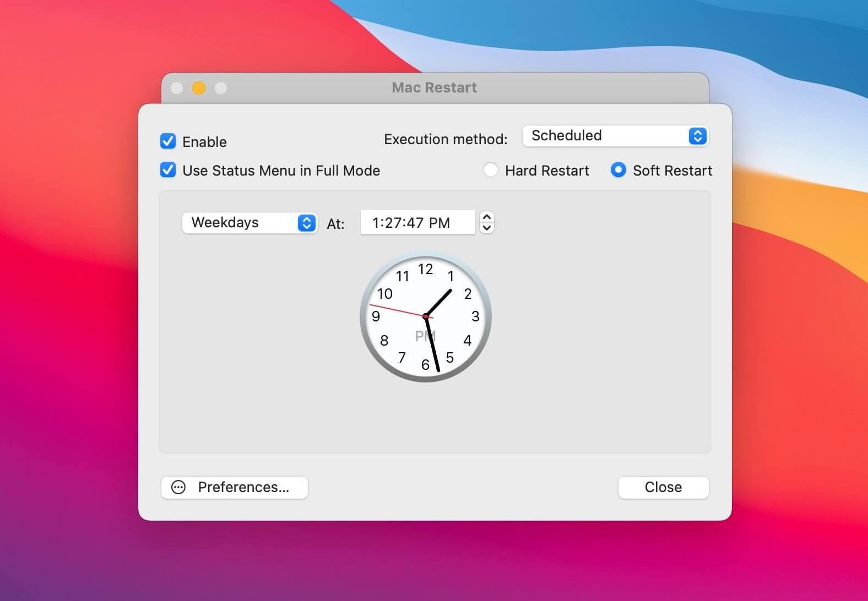Uncheck the Enable checkbox
Screen dimensions: 868x601
pos(168,141)
